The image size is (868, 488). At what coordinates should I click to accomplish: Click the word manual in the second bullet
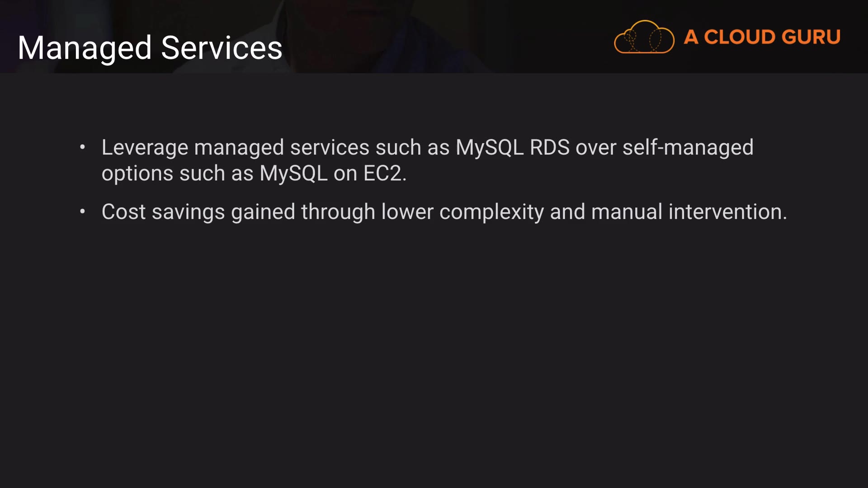click(x=627, y=212)
